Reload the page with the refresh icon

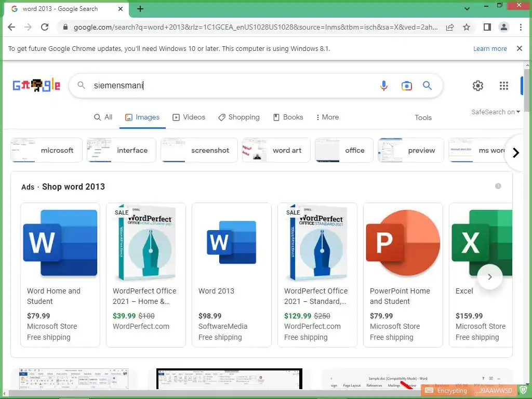click(45, 27)
